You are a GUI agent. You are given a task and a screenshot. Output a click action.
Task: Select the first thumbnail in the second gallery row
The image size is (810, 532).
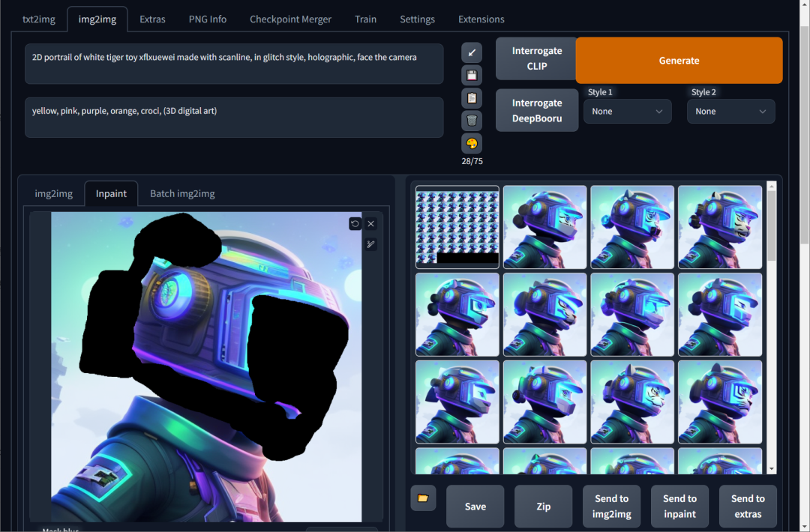[457, 315]
